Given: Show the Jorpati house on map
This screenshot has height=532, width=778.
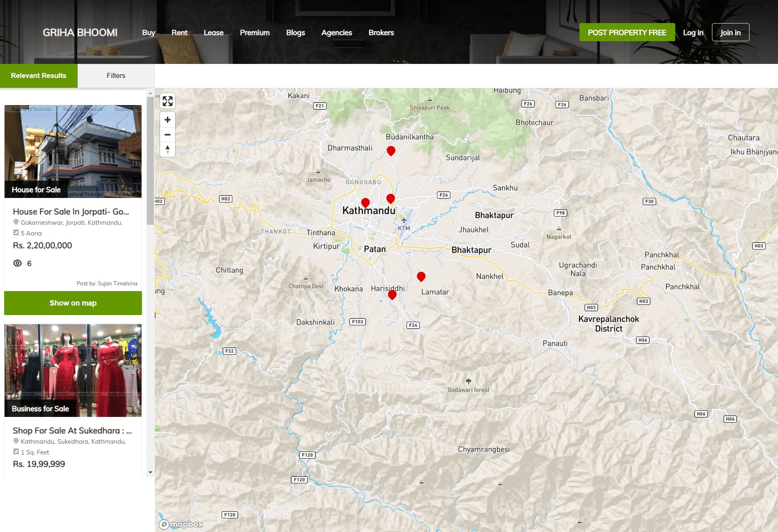Looking at the screenshot, I should 73,303.
